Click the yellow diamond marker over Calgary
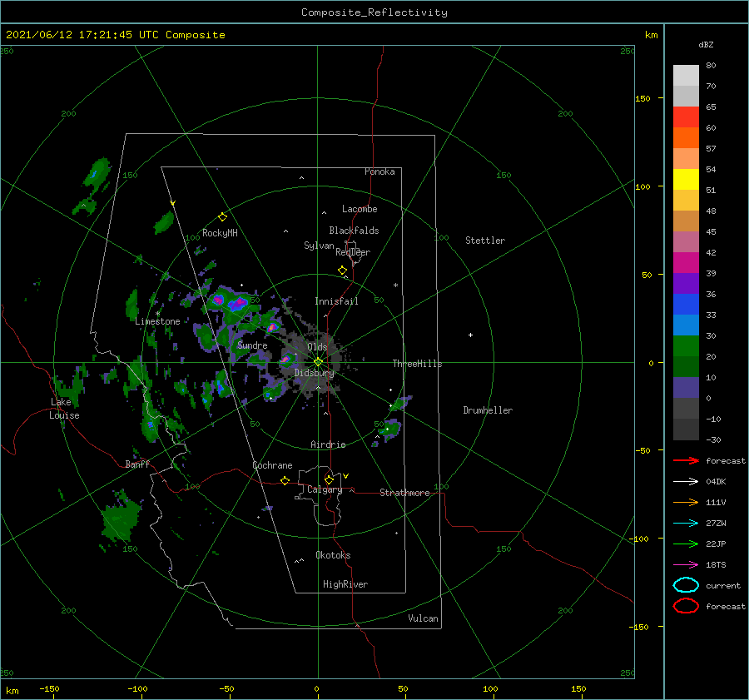 point(329,479)
